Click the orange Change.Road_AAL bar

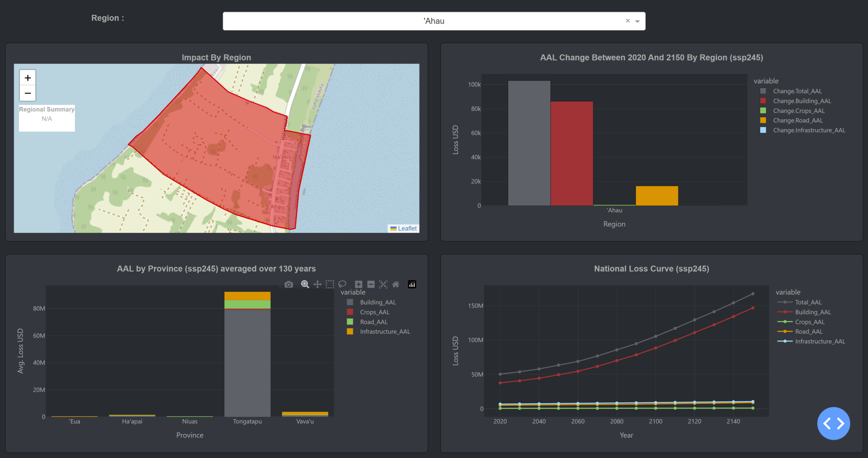click(x=657, y=196)
